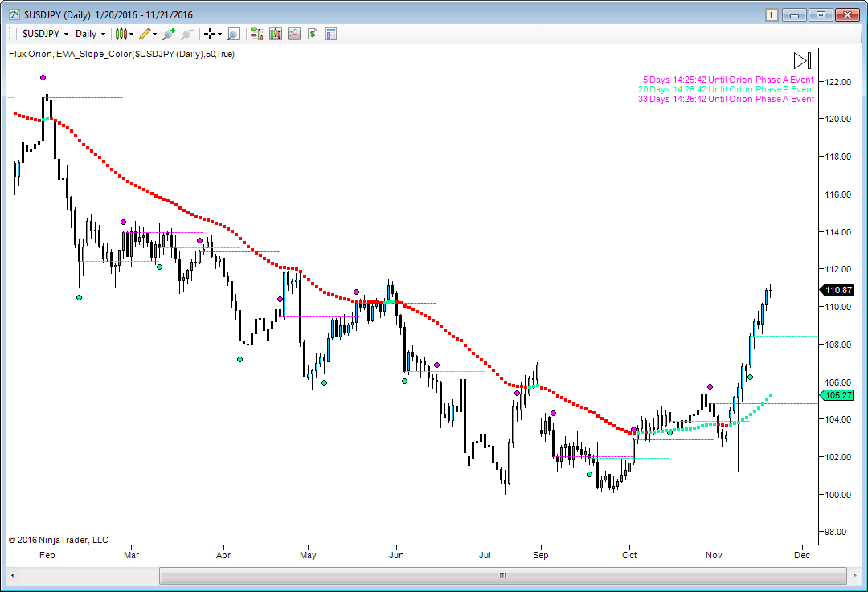The image size is (868, 592).
Task: Open the chart style candlestick icon
Action: pyautogui.click(x=121, y=34)
